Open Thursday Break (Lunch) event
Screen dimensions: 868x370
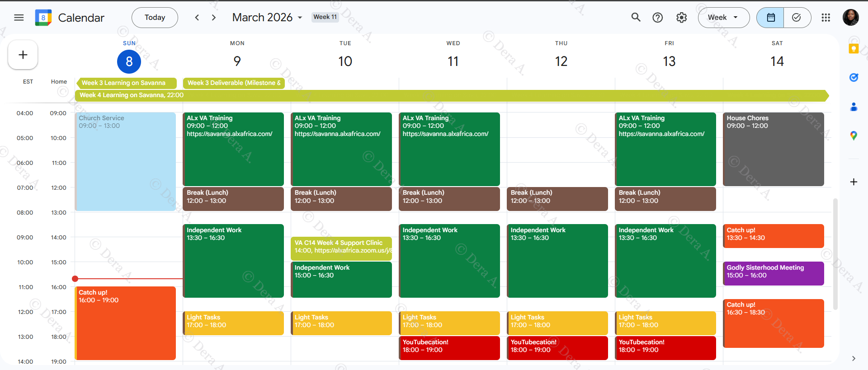557,199
